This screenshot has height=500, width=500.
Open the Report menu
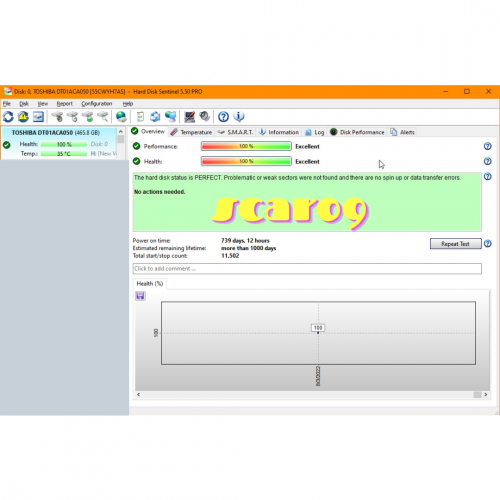[64, 104]
